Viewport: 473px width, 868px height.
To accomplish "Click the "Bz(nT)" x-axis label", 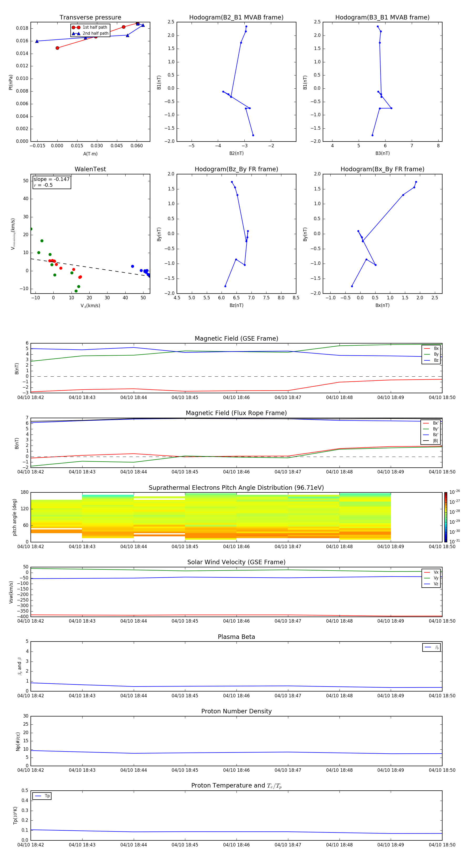I will point(236,305).
